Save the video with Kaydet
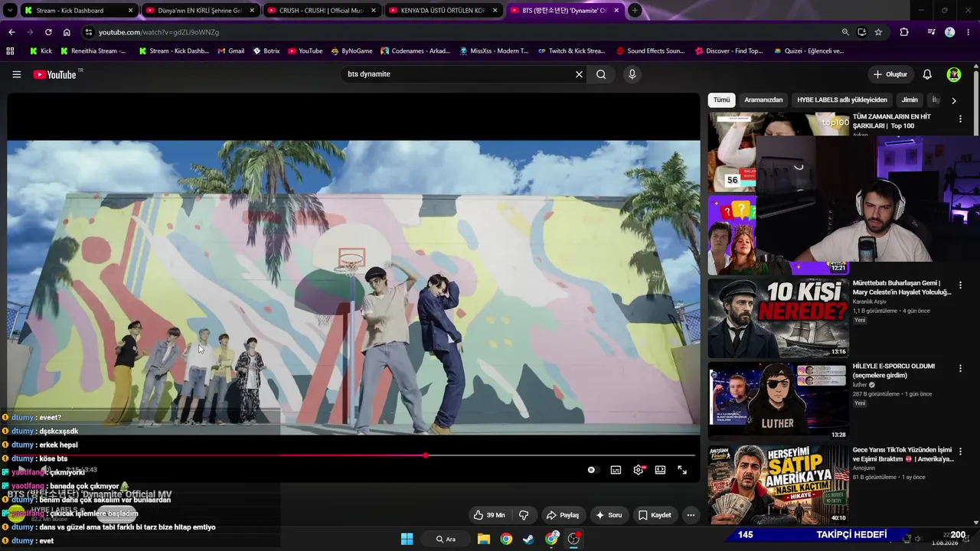This screenshot has height=551, width=980. [655, 515]
